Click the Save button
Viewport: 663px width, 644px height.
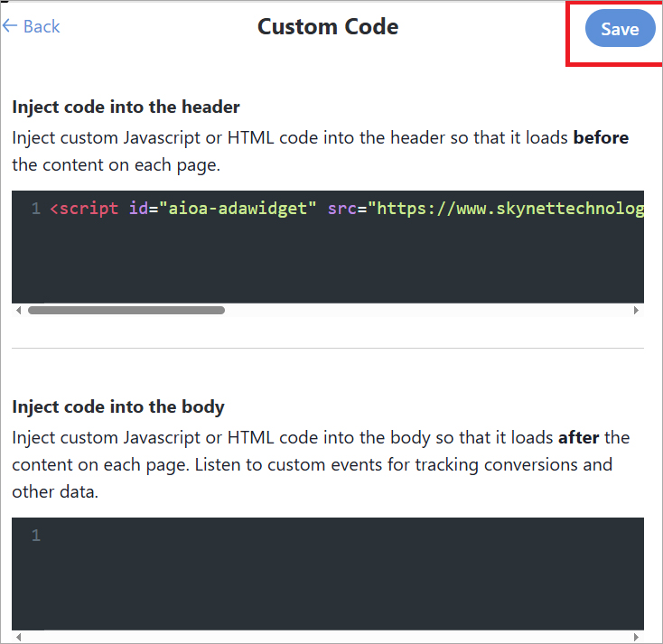point(620,29)
